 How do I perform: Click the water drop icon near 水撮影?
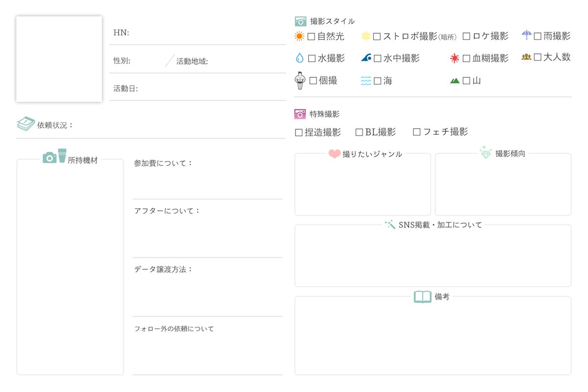[x=299, y=58]
